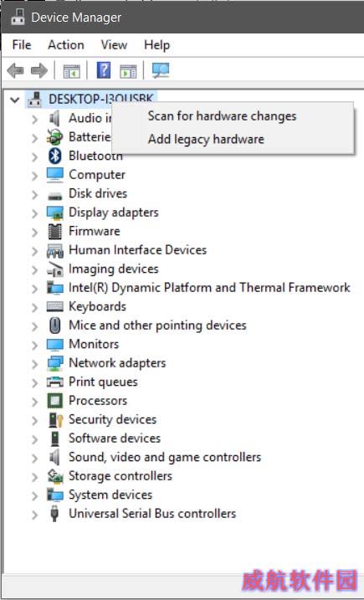Click the Bluetooth category icon
Screen dimensions: 364x600
click(55, 156)
